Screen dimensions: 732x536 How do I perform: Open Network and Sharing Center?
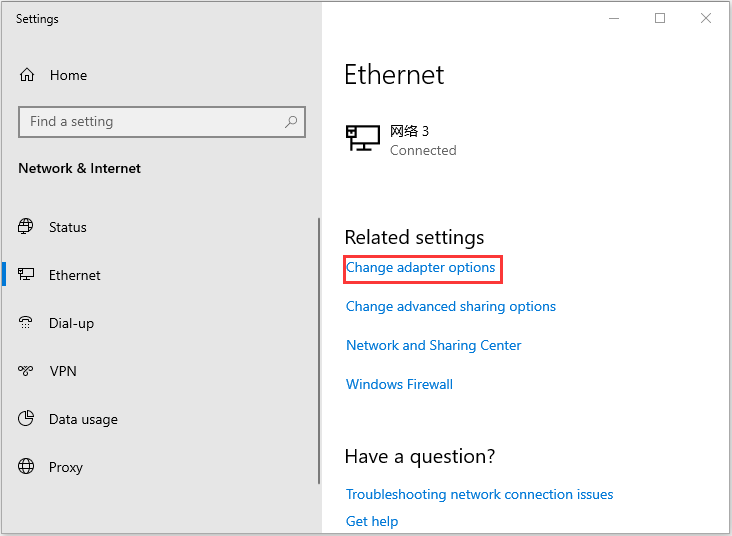(x=433, y=346)
